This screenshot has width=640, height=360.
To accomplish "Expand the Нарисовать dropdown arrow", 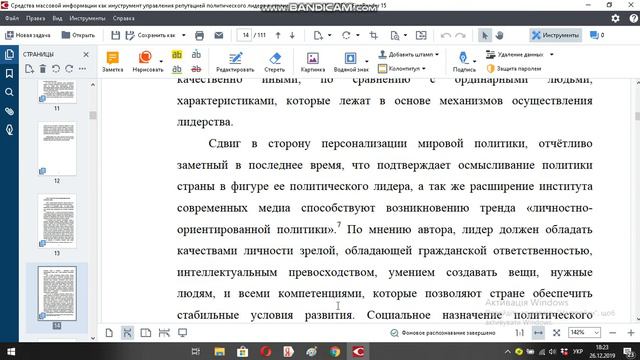I will click(x=161, y=61).
